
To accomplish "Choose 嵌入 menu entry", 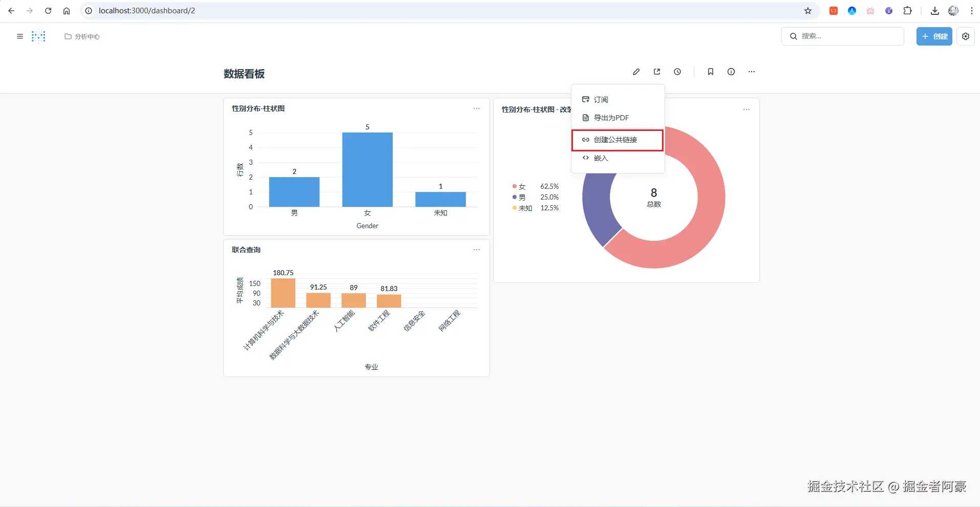I will pos(618,158).
